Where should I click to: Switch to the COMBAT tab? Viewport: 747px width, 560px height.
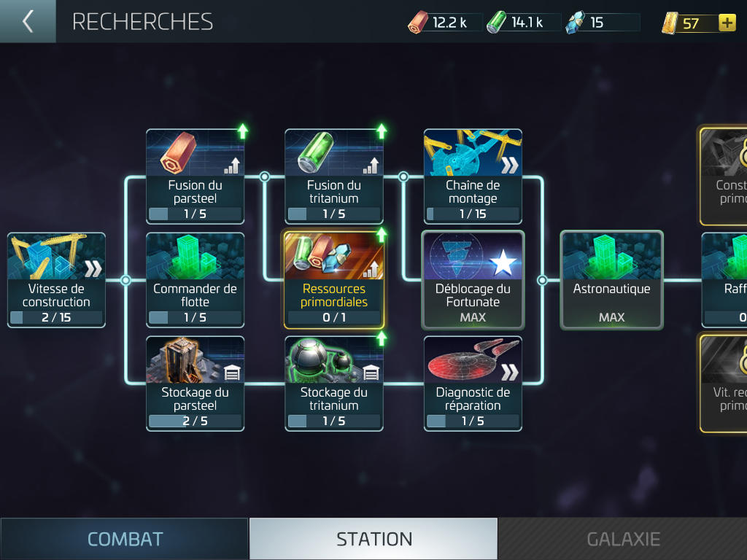[x=124, y=539]
